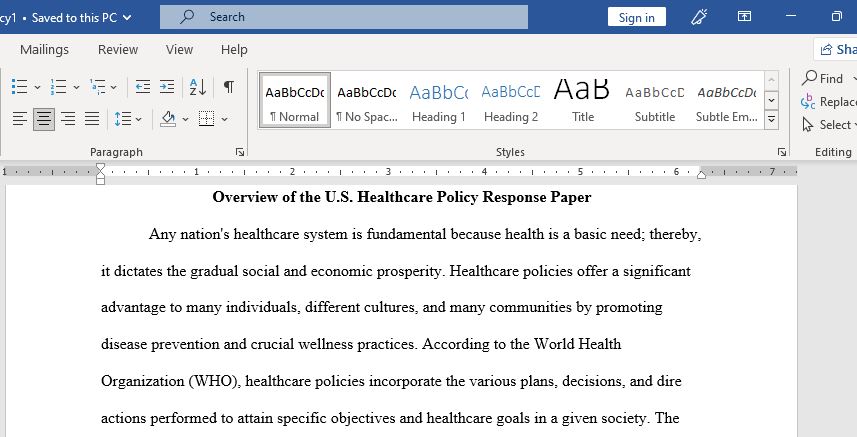Apply the Borders button
This screenshot has width=857, height=437.
206,119
